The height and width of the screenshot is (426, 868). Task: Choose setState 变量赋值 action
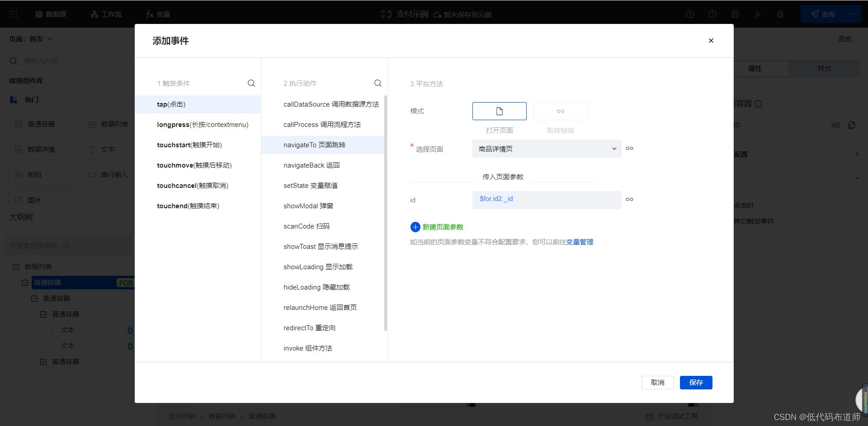322,186
